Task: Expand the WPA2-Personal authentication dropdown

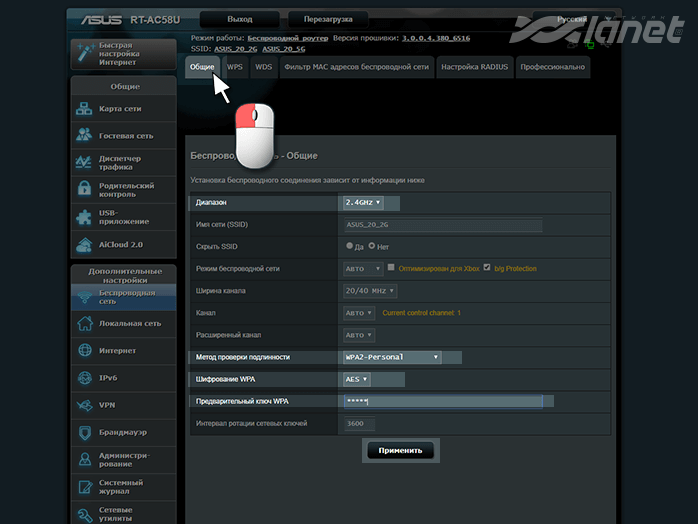Action: point(392,357)
